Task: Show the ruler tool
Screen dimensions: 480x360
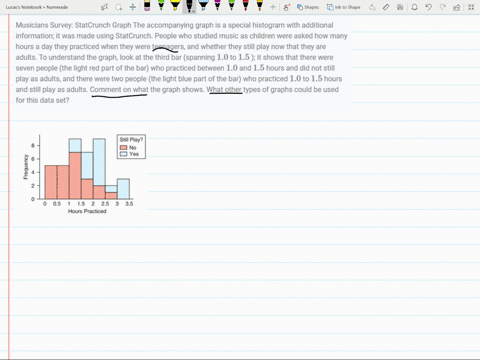Action: point(386,7)
